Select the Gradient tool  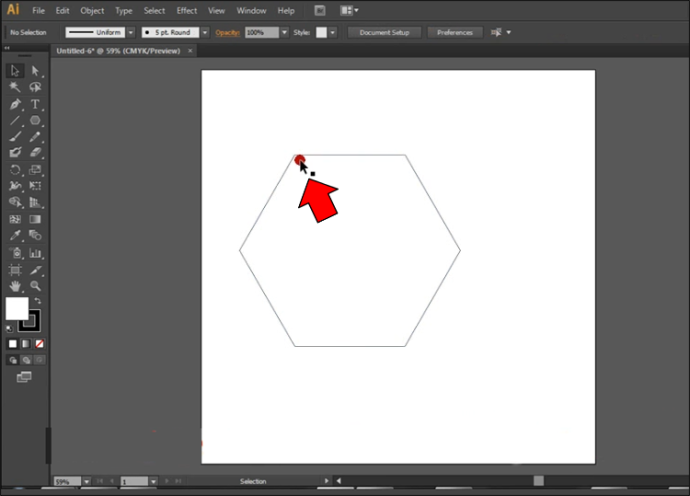(x=35, y=219)
